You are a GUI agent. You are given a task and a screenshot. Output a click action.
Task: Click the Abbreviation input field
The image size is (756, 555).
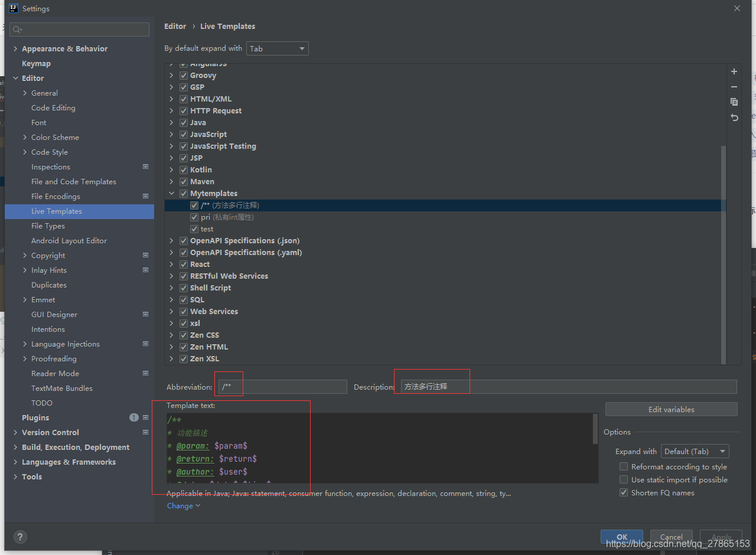[x=282, y=387]
